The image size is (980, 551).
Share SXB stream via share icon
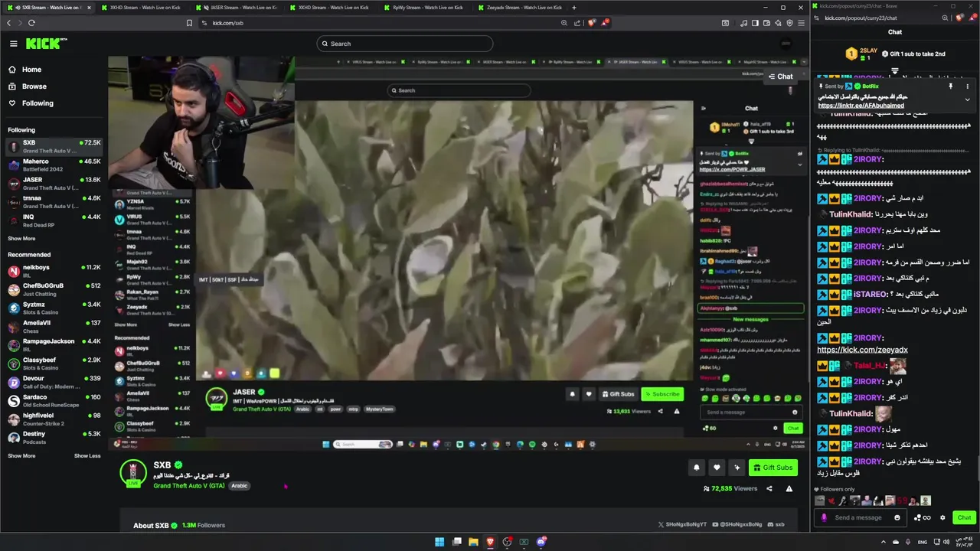pos(769,488)
